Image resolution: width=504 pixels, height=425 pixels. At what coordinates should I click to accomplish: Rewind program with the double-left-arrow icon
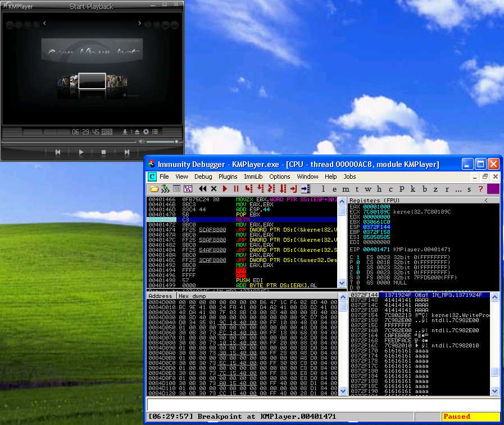(x=202, y=189)
